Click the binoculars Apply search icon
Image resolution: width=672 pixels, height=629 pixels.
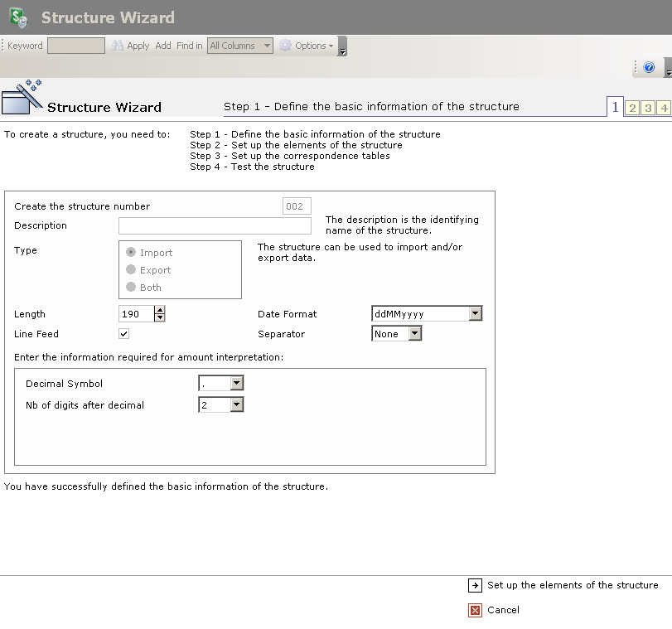(118, 46)
